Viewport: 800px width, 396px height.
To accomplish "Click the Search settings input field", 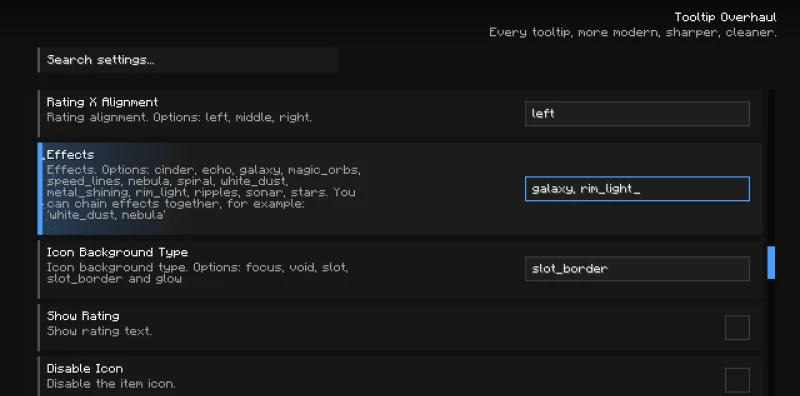I will pyautogui.click(x=188, y=60).
